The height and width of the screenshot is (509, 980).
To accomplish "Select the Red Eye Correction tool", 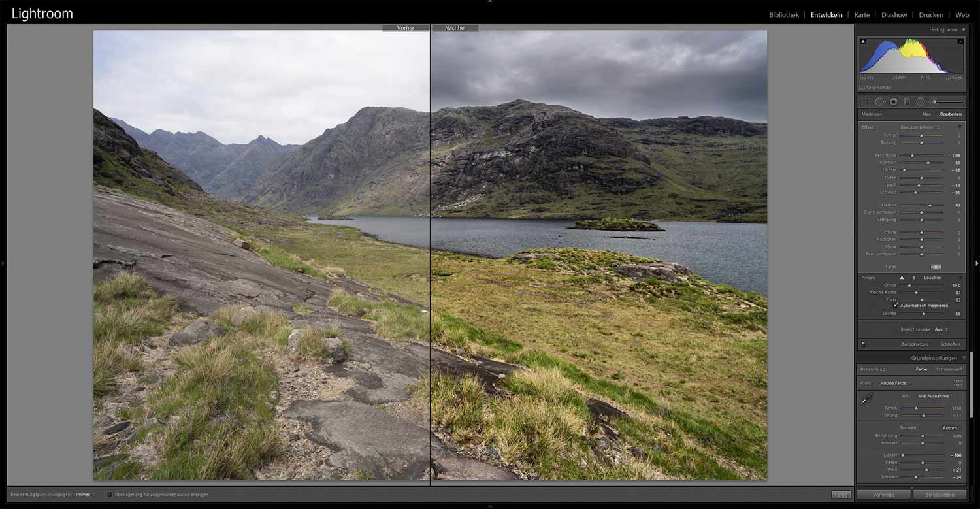I will pyautogui.click(x=893, y=102).
